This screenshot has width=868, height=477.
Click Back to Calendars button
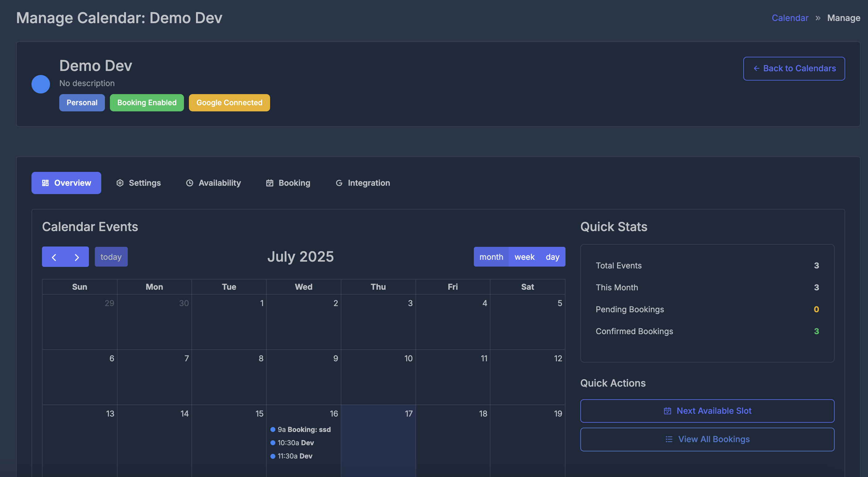click(x=794, y=68)
